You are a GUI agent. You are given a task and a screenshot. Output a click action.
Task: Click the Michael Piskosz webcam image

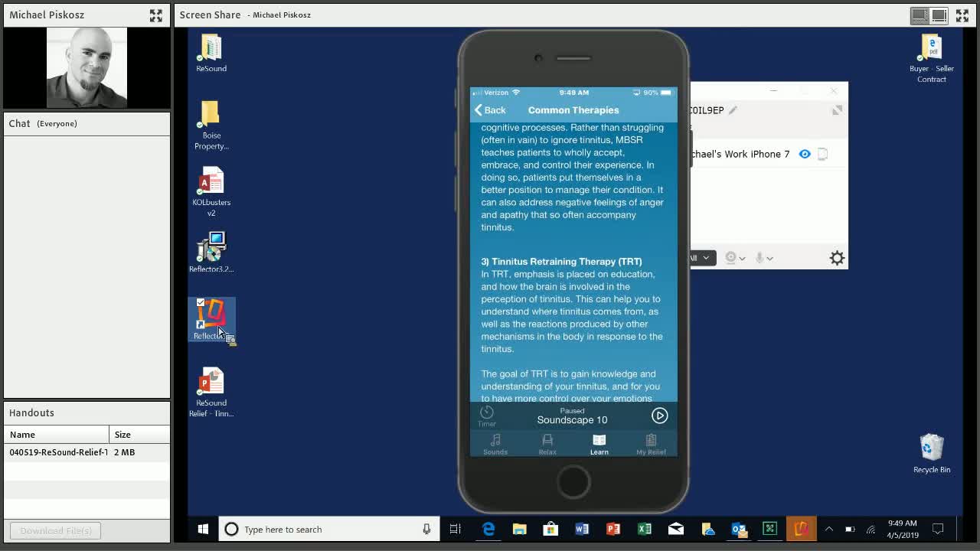click(x=87, y=67)
